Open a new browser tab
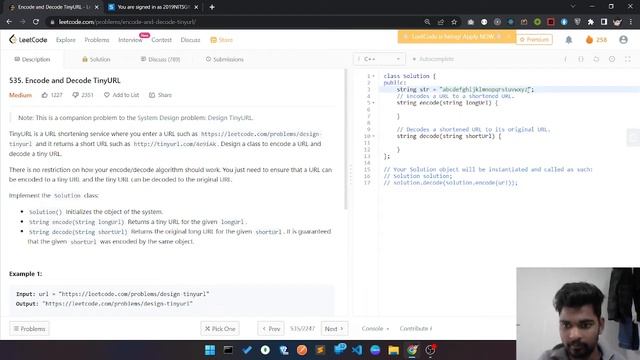640x360 pixels. coord(212,7)
